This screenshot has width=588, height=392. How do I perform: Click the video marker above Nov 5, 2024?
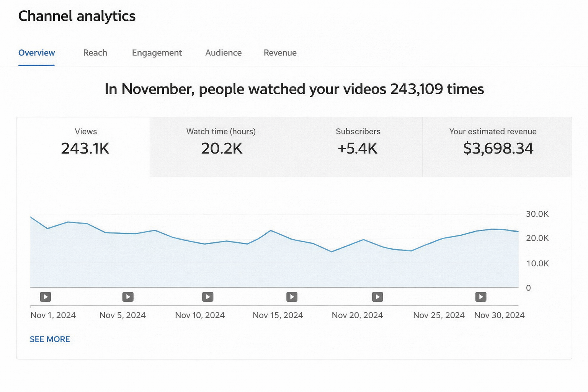click(128, 297)
